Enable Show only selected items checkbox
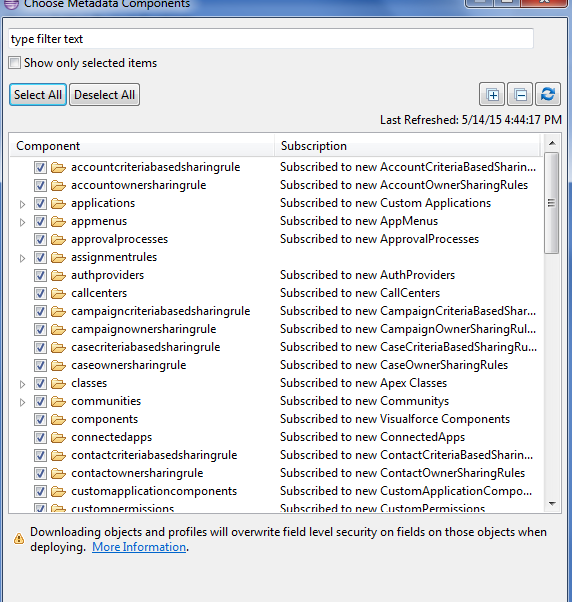Viewport: 572px width, 602px height. click(x=15, y=63)
